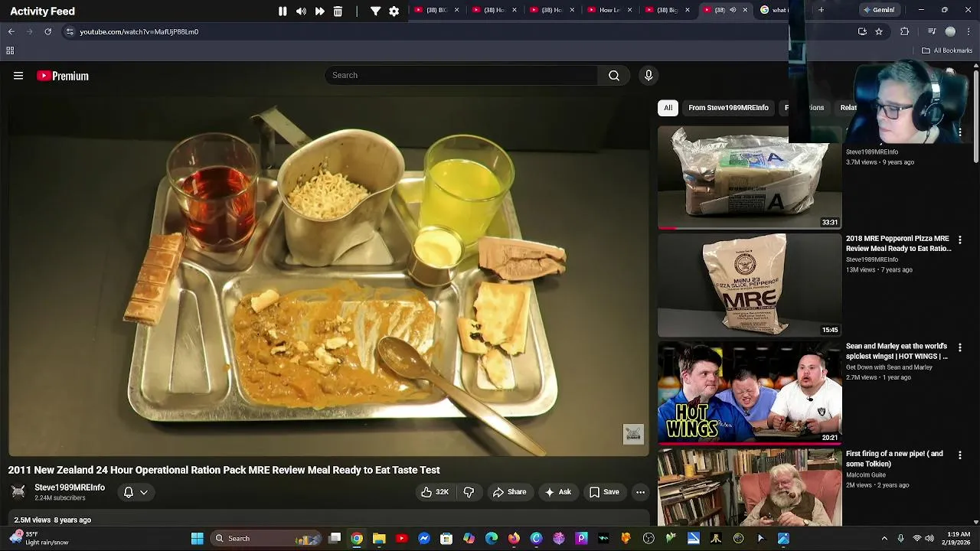Click the site information icon by URL
Screen dimensions: 980x551
coord(70,31)
